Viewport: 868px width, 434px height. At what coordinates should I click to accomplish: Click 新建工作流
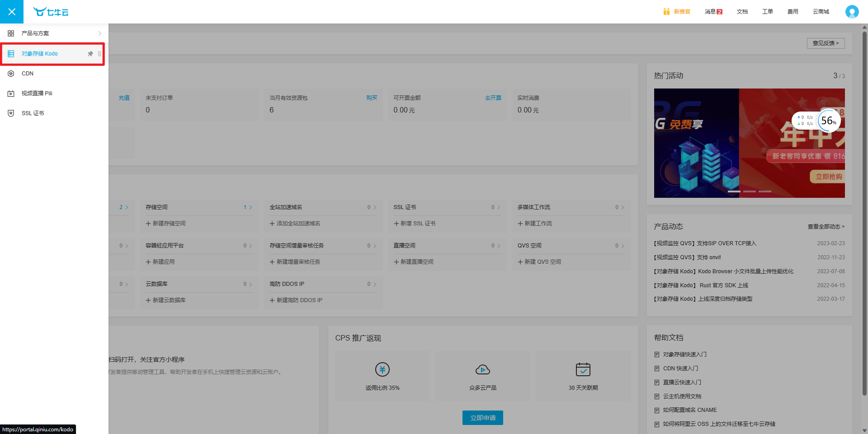535,224
